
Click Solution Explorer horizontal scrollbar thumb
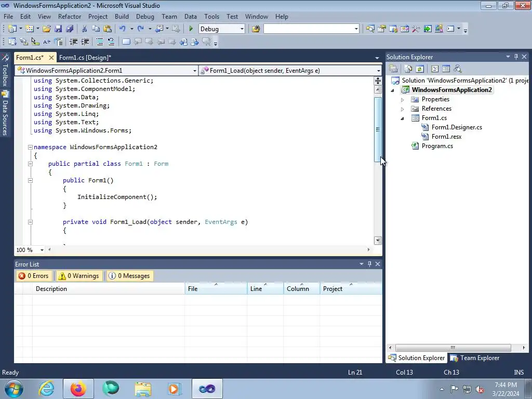[453, 348]
